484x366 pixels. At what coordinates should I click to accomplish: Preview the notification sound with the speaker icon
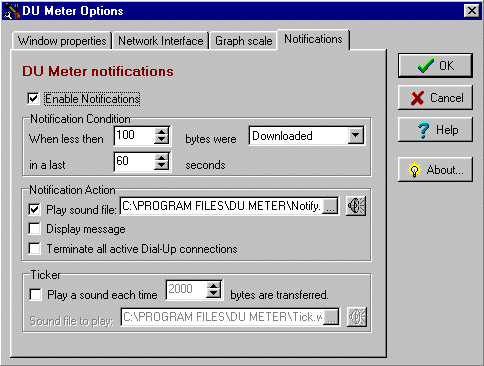point(356,206)
